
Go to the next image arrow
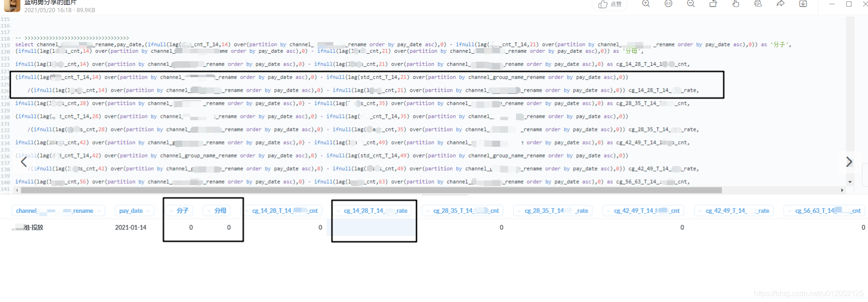click(x=849, y=162)
